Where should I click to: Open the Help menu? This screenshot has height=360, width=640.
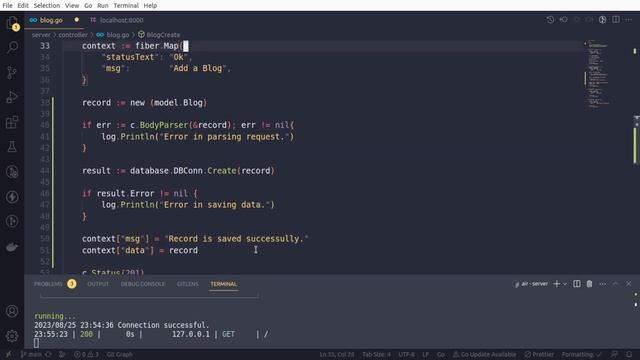click(150, 5)
